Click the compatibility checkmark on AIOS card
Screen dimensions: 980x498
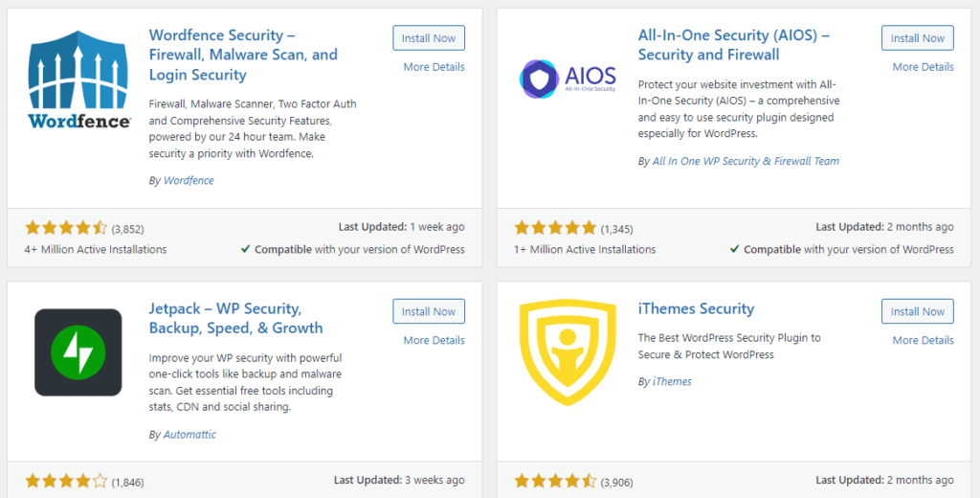(x=734, y=250)
